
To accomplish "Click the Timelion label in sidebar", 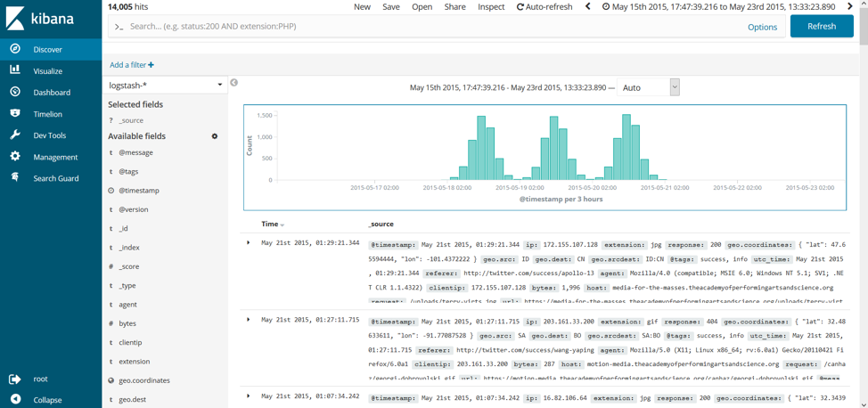I will [x=47, y=114].
